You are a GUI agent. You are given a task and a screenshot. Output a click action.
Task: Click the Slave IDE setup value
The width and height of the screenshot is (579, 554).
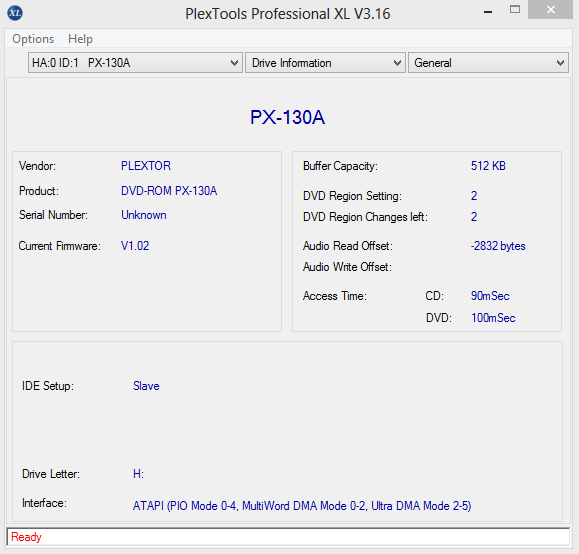click(x=146, y=386)
